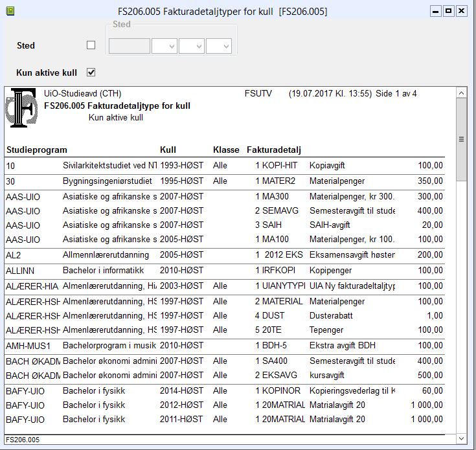This screenshot has height=450, width=476.
Task: Click the Sted text input field
Action: coord(130,46)
